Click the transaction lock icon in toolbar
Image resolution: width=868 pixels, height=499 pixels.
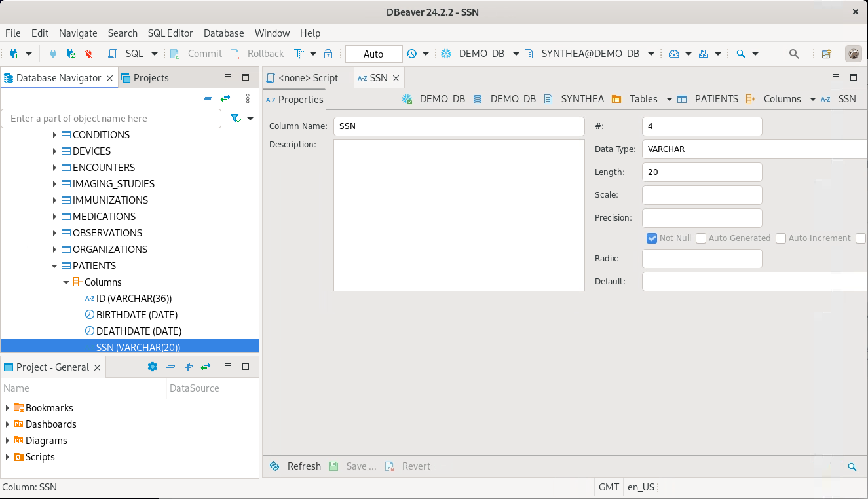point(329,54)
